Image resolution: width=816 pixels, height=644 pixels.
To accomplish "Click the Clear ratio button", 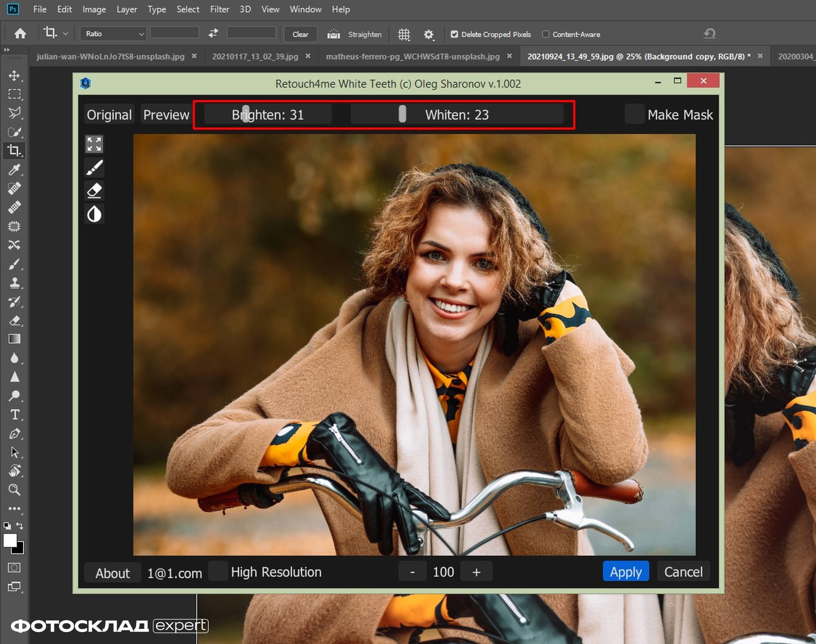I will pos(300,34).
